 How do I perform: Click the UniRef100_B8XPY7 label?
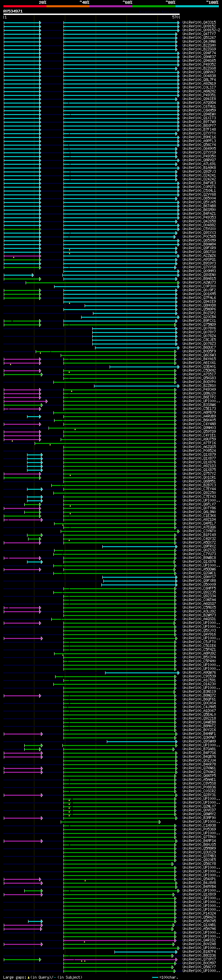pos(199,125)
